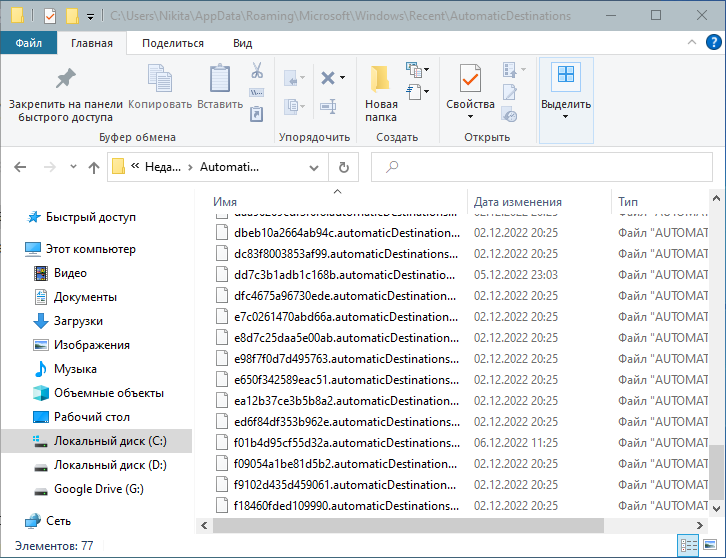Open Объемные объекты in the sidebar

point(109,393)
